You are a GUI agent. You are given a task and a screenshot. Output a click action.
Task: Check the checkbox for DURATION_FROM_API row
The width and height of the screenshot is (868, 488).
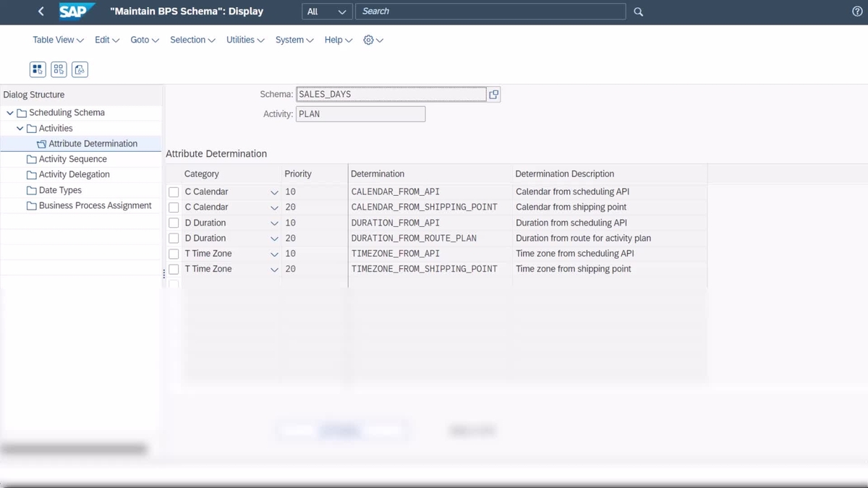pos(174,223)
